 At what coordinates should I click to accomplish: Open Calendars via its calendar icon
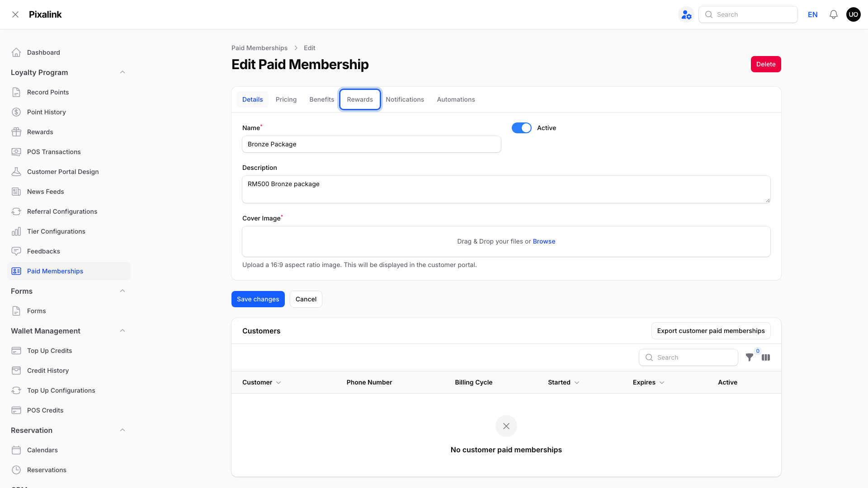point(16,450)
